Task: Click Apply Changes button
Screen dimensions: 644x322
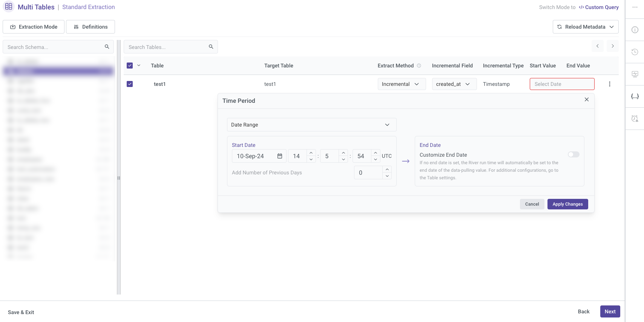Action: click(567, 204)
